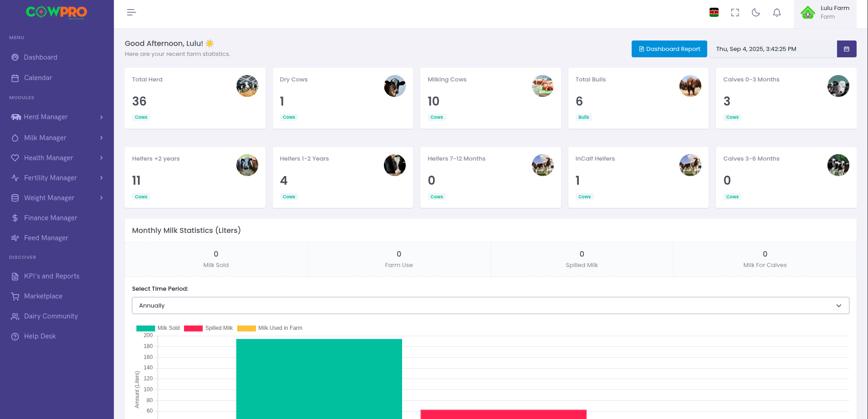Click the Dashboard Report button
The image size is (868, 419).
[669, 49]
